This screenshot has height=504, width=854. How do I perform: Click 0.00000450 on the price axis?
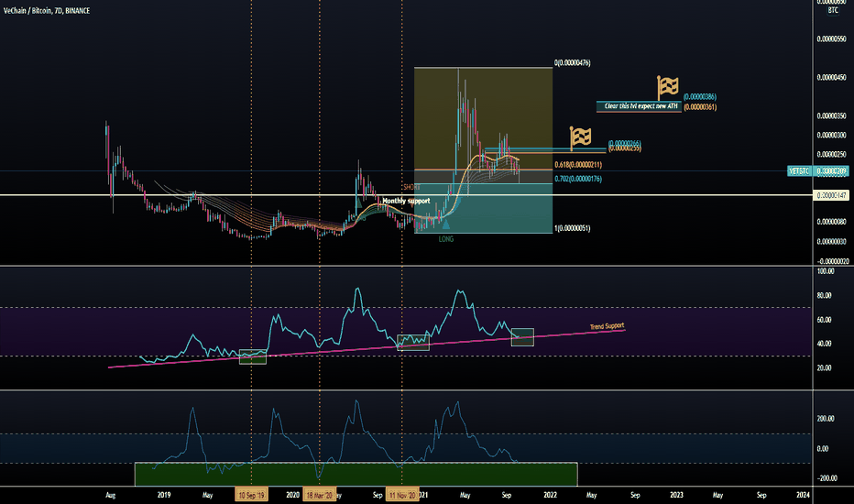832,77
